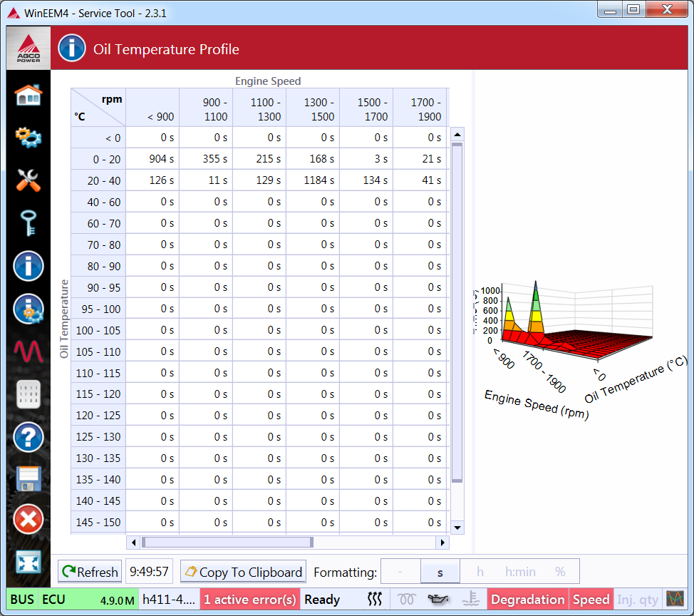Switch formatting to percent '%'
Screen dimensions: 694x616
click(x=560, y=572)
